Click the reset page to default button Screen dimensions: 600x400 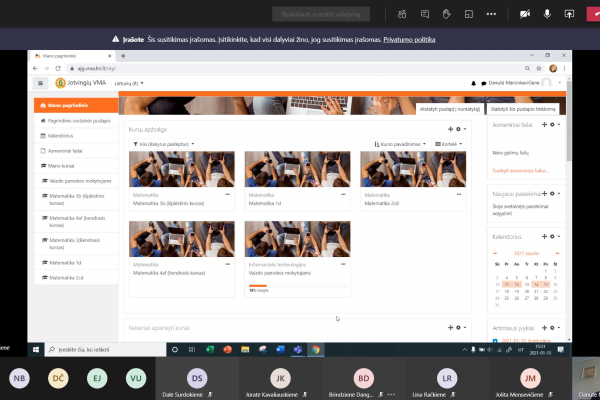[450, 109]
